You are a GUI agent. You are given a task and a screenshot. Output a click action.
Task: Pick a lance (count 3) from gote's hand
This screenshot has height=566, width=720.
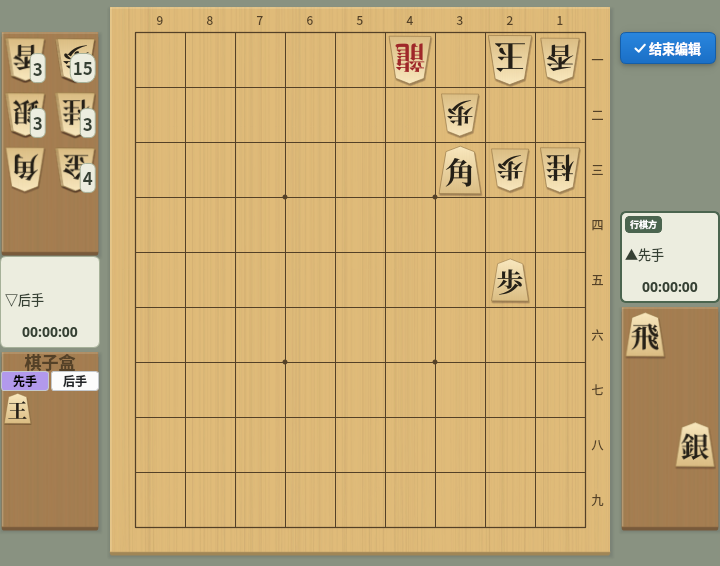27,60
